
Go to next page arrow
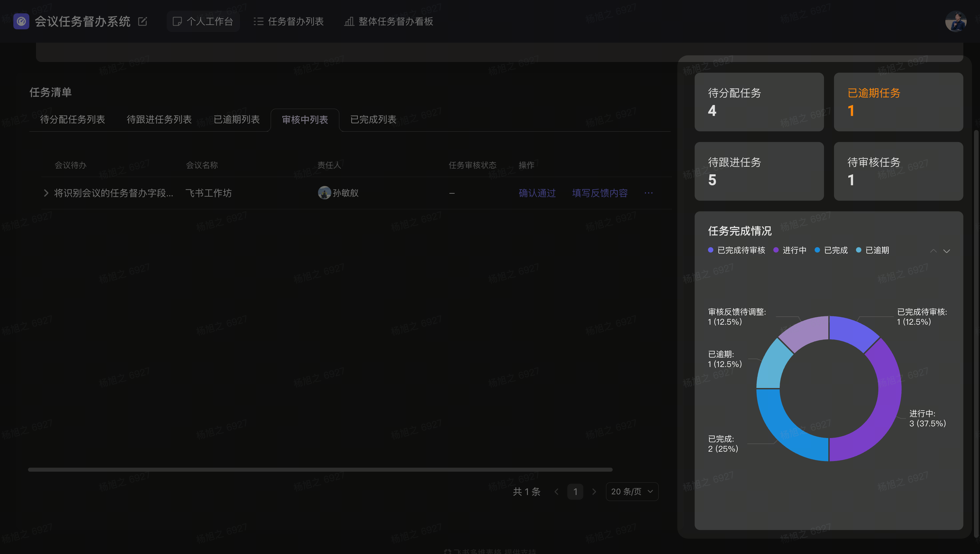[594, 492]
